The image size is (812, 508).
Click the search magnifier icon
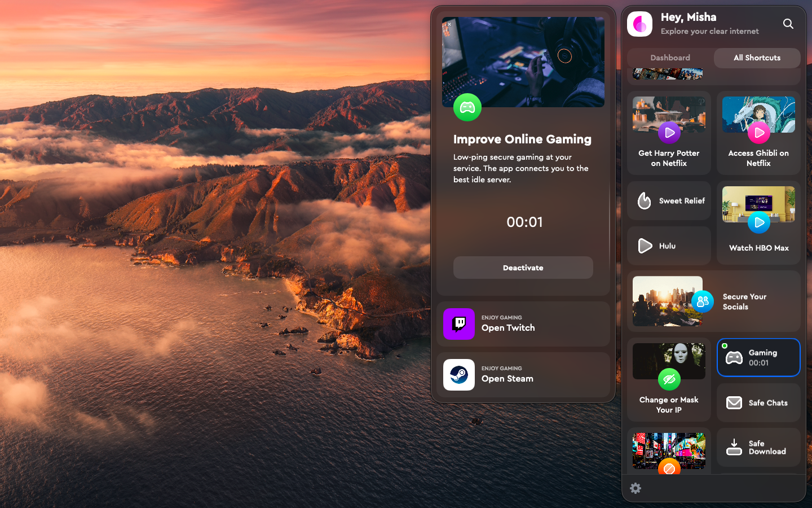tap(788, 24)
